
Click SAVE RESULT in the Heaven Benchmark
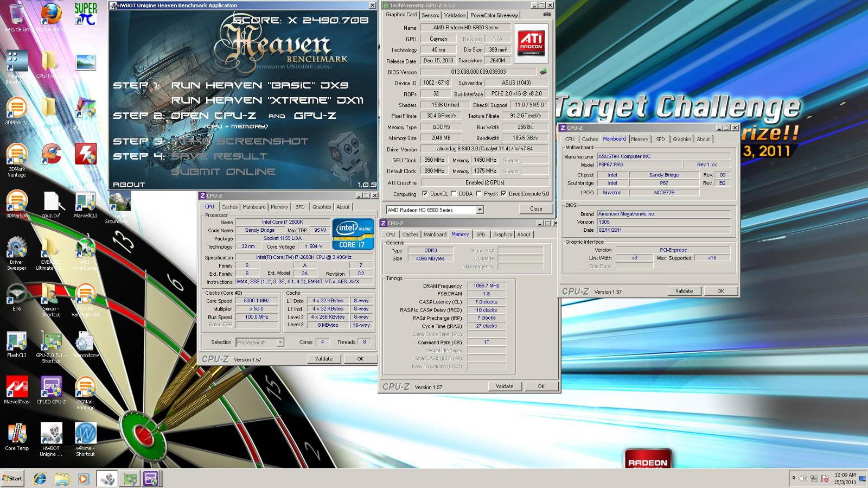pos(219,156)
